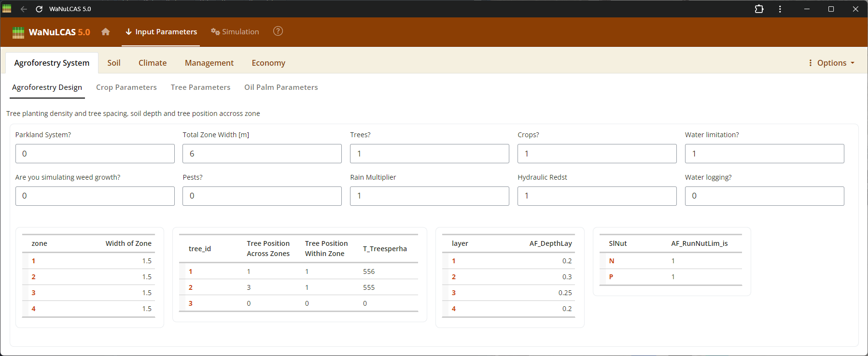The image size is (868, 356).
Task: Switch to the Soil tab
Action: (x=114, y=63)
